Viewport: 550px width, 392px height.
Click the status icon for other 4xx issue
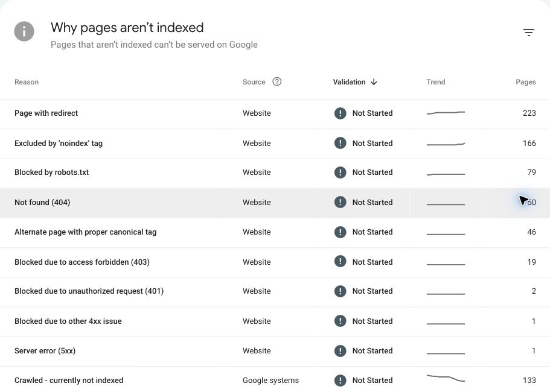(x=341, y=321)
